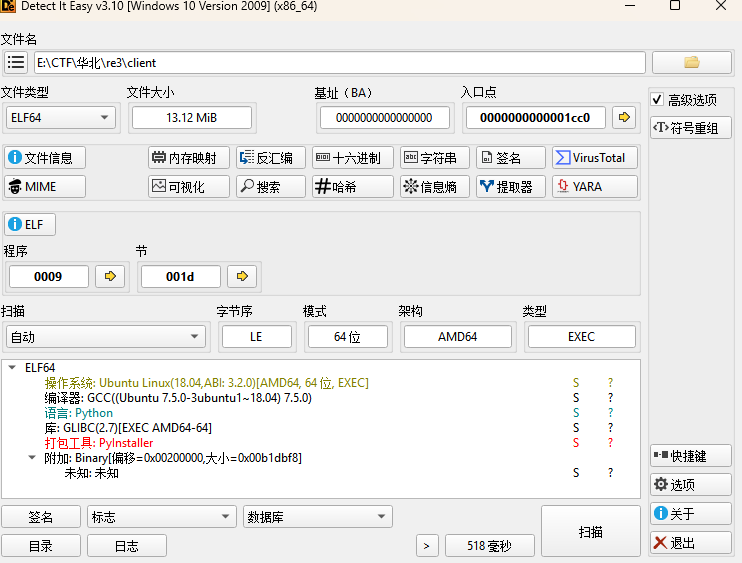Click the 0009 program count field
Viewport: 742px width, 563px height.
49,276
